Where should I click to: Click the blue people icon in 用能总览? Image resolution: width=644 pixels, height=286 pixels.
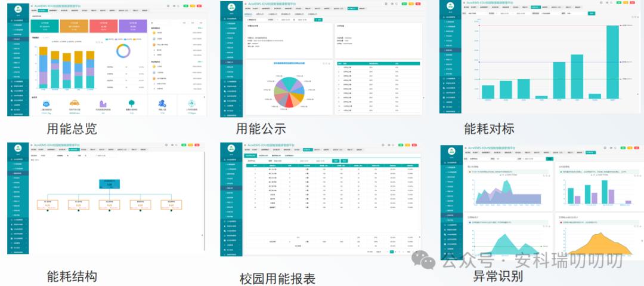pyautogui.click(x=162, y=103)
